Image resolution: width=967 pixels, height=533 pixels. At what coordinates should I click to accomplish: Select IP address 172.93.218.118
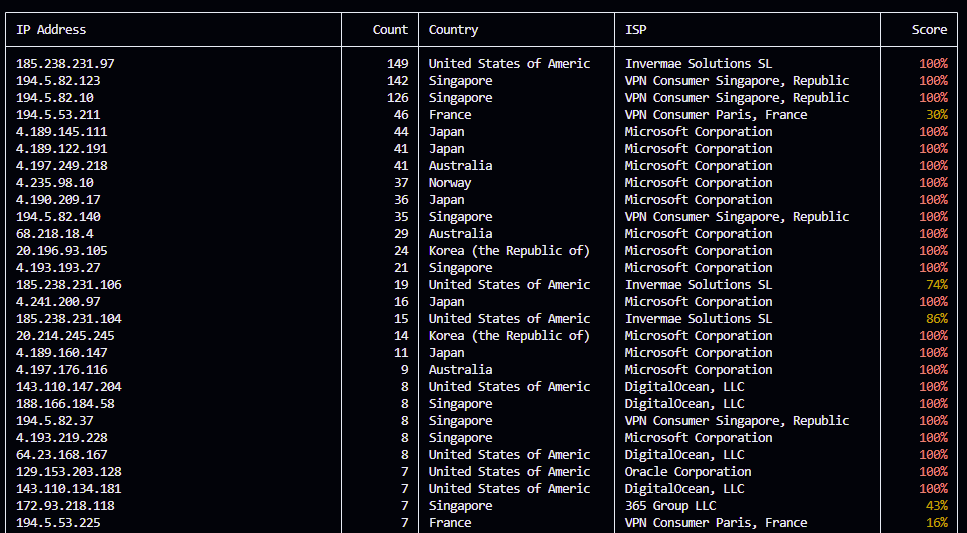[65, 506]
